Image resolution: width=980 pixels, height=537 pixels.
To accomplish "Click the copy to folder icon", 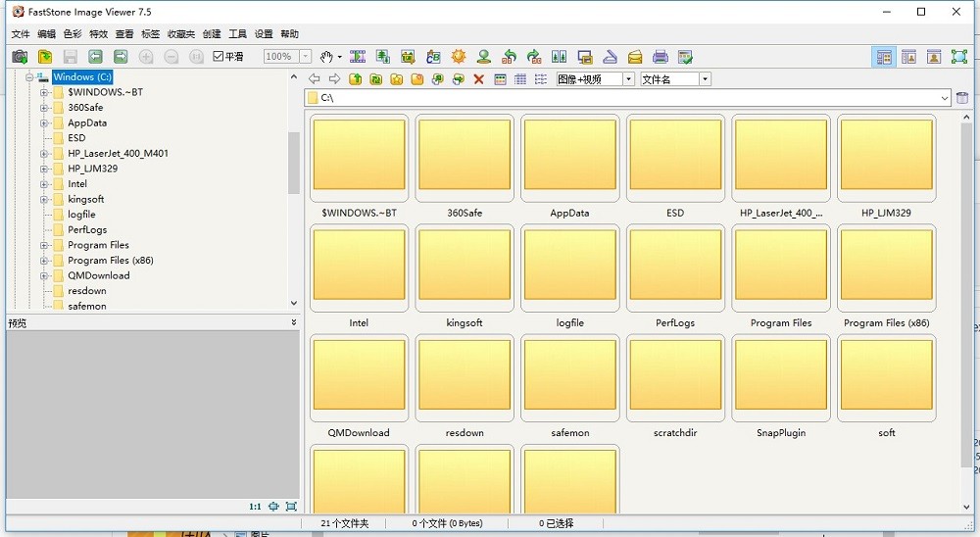I will (x=437, y=78).
